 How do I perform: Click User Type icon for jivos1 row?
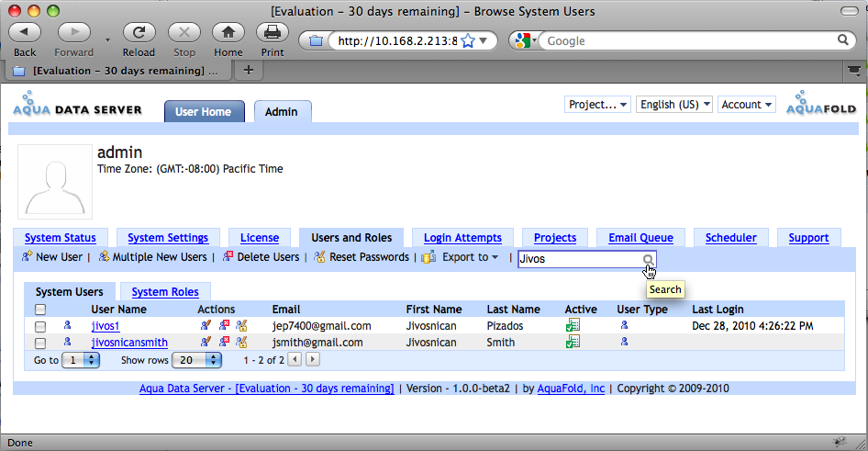[625, 325]
